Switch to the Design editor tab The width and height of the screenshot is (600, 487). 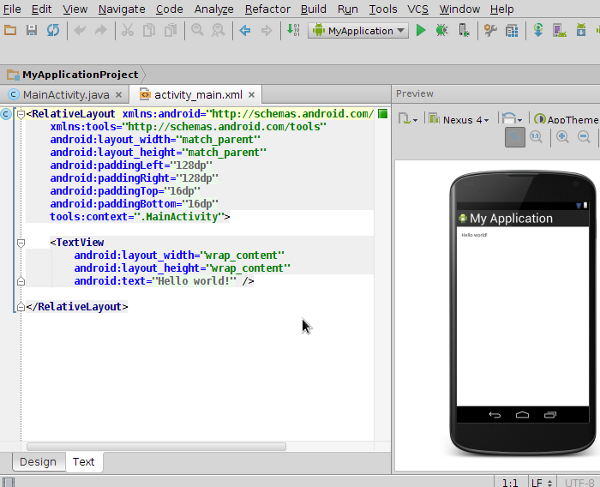coord(38,462)
